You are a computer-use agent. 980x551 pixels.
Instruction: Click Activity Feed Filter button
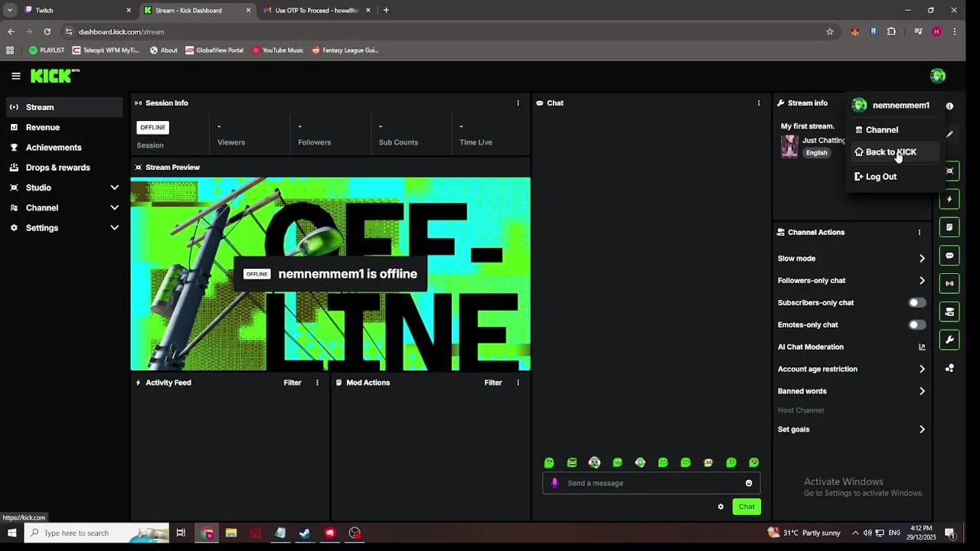(292, 383)
